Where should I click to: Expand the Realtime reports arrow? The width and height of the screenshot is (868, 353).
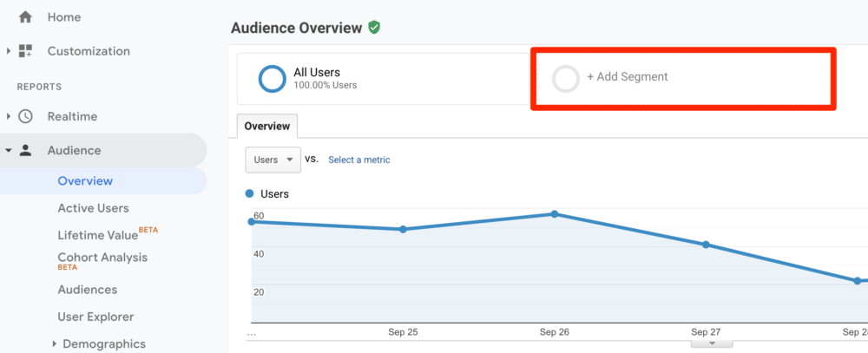pos(9,116)
